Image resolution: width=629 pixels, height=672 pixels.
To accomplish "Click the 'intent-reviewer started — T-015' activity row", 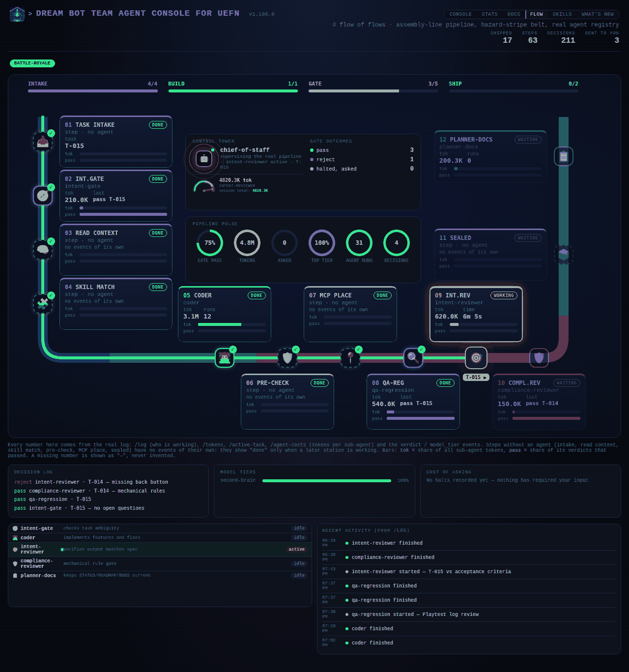I will point(469,572).
